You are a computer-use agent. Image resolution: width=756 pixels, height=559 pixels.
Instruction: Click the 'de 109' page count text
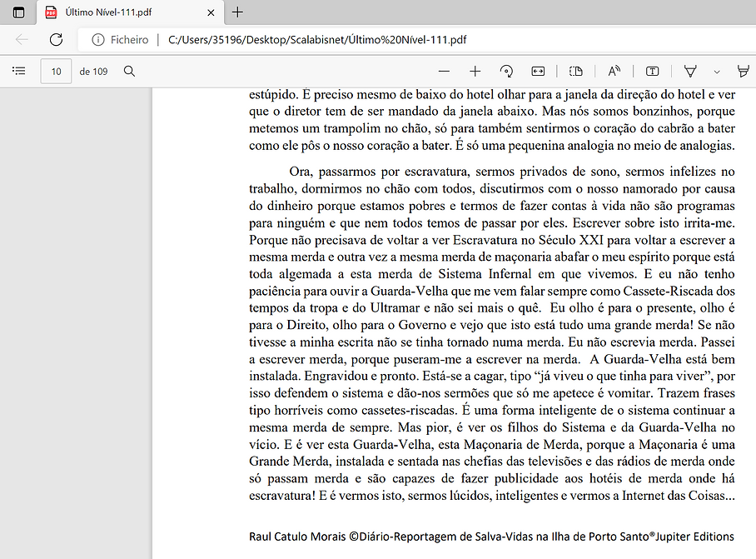click(x=93, y=72)
